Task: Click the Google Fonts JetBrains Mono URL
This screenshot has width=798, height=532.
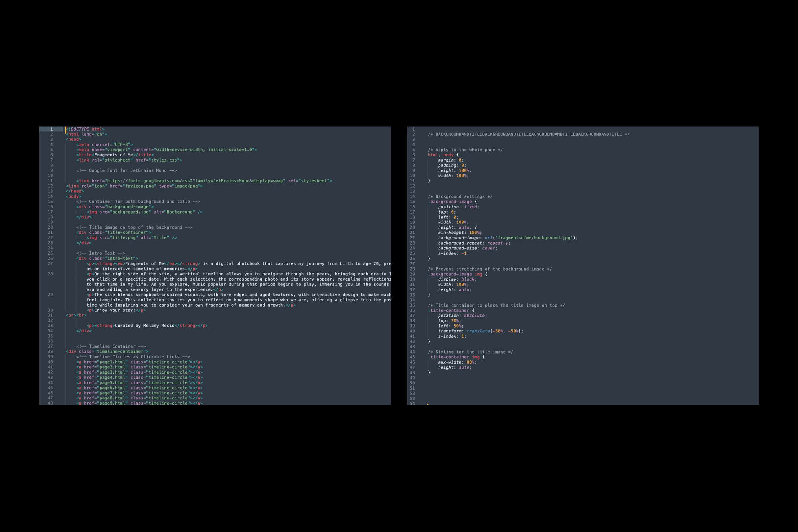Action: click(195, 181)
